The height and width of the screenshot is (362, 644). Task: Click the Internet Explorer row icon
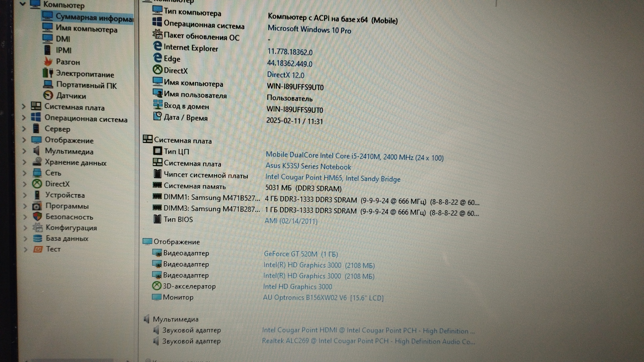157,46
